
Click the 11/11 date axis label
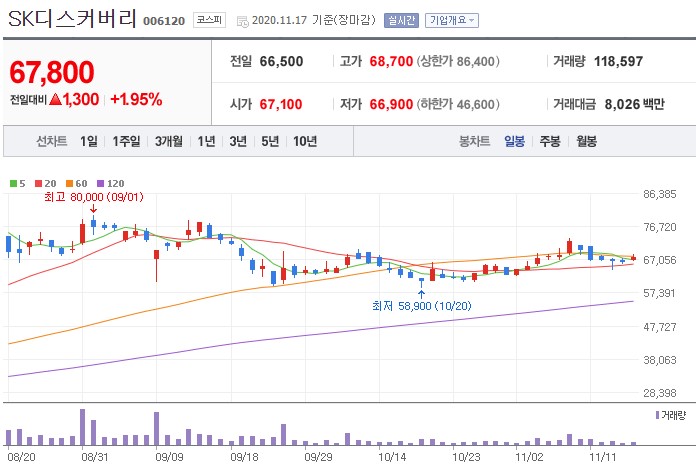(603, 457)
